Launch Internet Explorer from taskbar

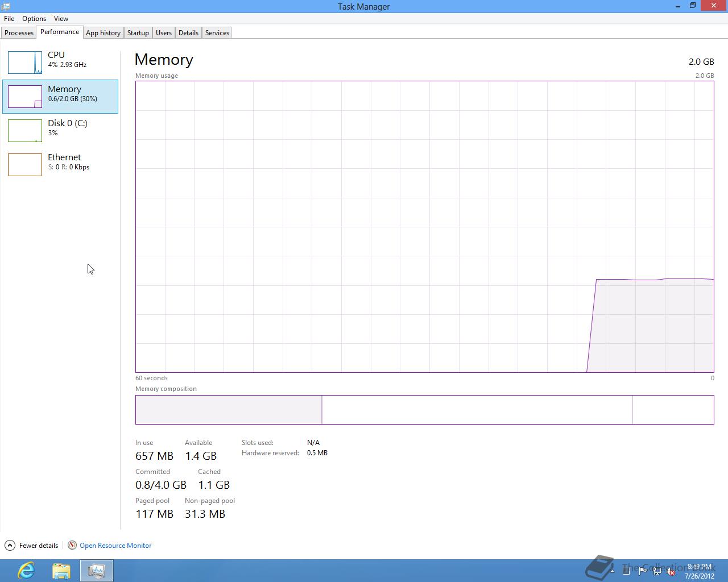tap(26, 570)
